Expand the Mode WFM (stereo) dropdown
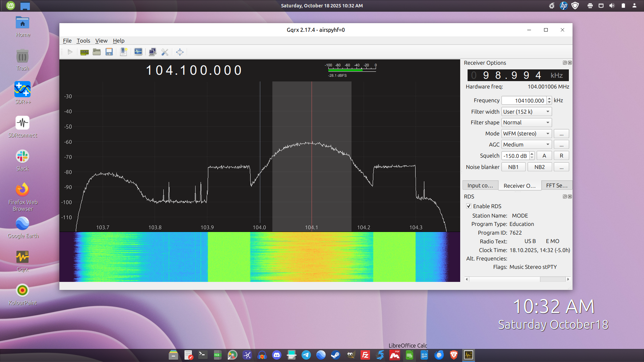 [526, 133]
